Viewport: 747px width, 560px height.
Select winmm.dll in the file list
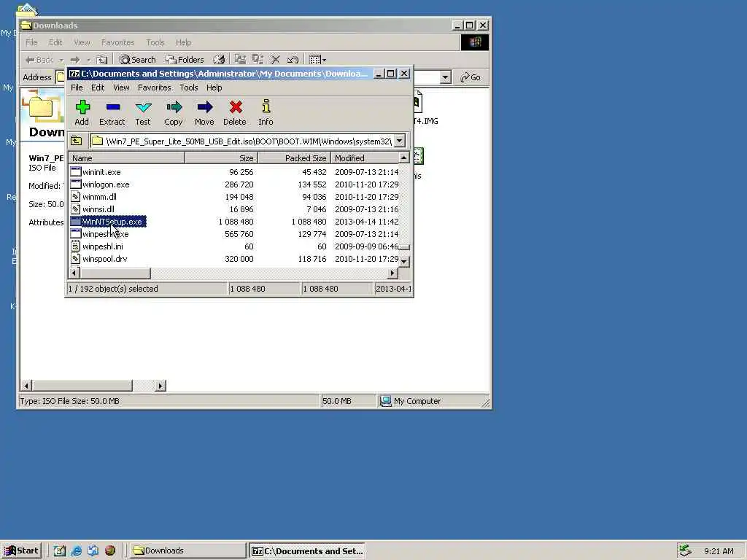[99, 197]
